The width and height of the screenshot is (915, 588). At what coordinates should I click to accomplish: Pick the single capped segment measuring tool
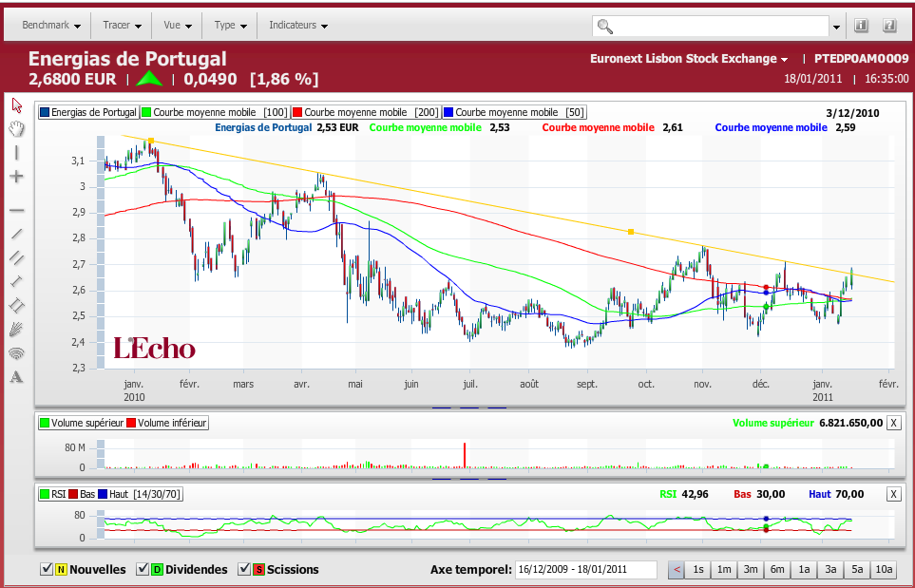tap(16, 281)
